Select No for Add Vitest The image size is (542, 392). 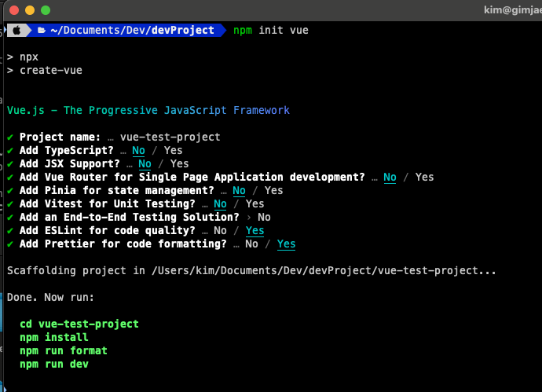coord(220,204)
